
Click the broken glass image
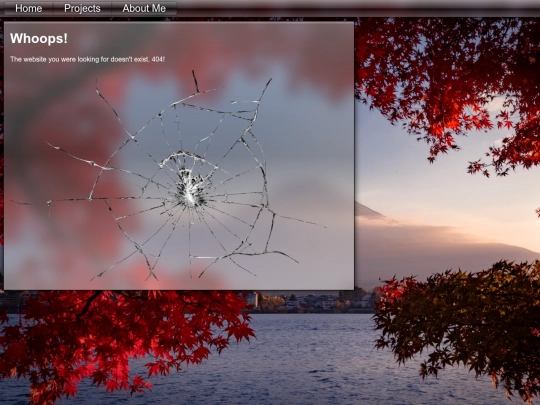click(x=168, y=176)
